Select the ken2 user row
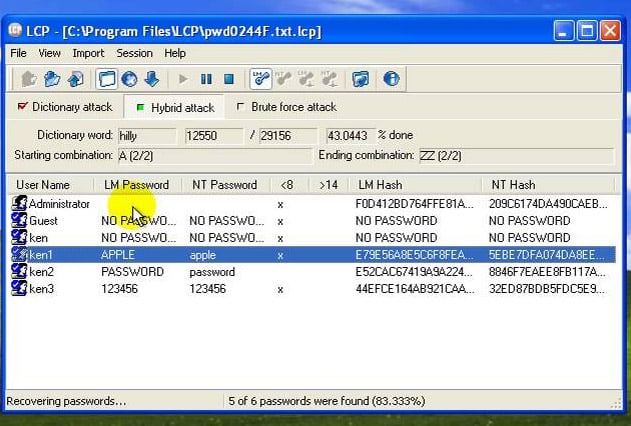This screenshot has height=426, width=631. [313, 272]
